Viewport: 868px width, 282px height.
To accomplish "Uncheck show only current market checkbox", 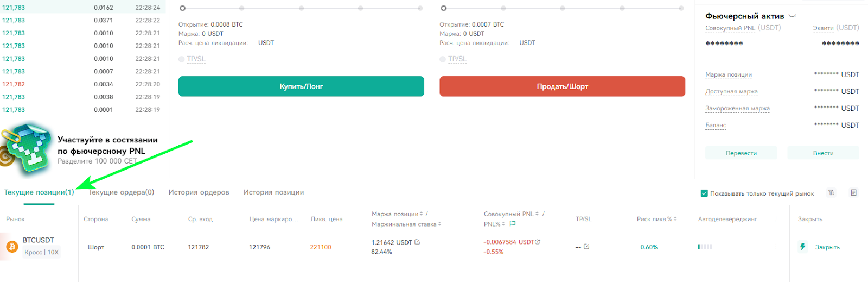I will point(704,193).
